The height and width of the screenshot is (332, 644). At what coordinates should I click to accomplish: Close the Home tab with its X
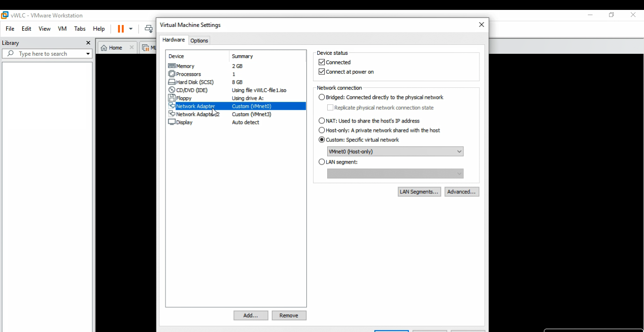click(132, 48)
